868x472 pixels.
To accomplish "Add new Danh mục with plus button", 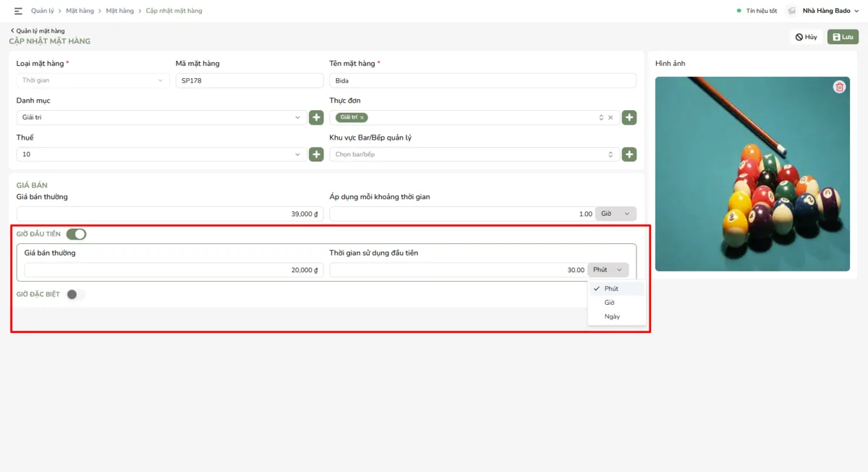I will pyautogui.click(x=316, y=117).
